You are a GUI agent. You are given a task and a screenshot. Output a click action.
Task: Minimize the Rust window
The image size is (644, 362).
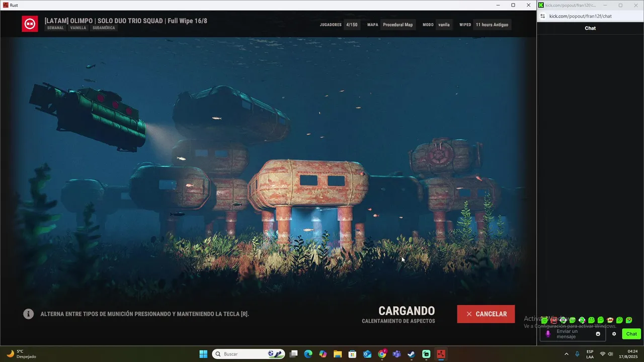point(498,5)
